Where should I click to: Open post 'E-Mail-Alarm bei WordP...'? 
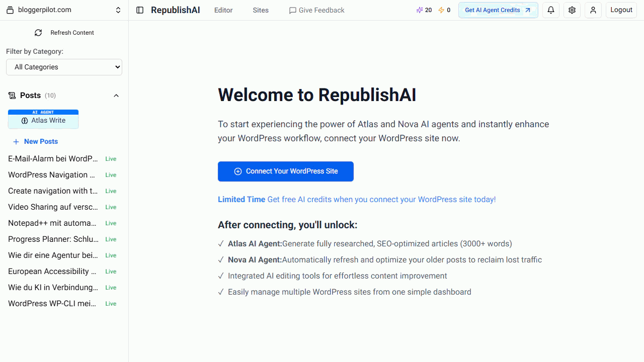point(53,159)
